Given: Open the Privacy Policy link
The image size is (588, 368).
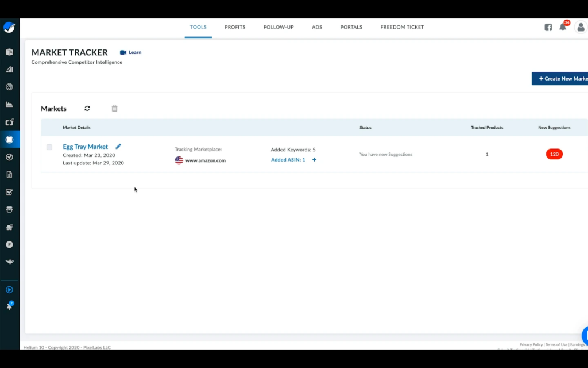Looking at the screenshot, I should [x=531, y=344].
